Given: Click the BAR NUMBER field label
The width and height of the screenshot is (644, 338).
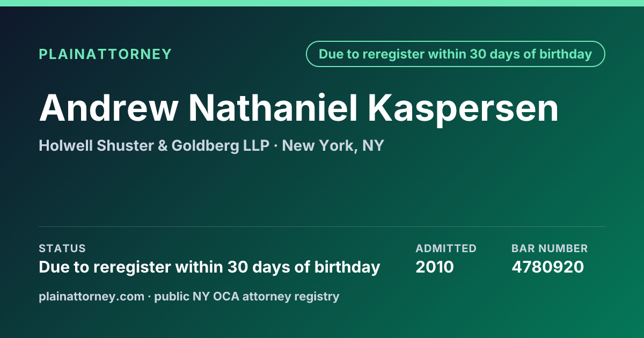Looking at the screenshot, I should tap(550, 248).
